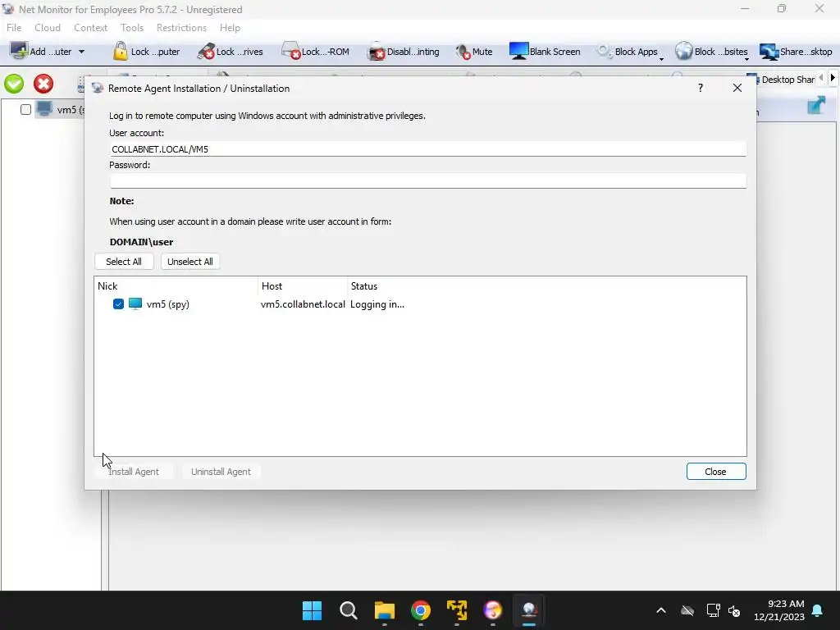Click Blank Screen monitor icon

pos(518,52)
